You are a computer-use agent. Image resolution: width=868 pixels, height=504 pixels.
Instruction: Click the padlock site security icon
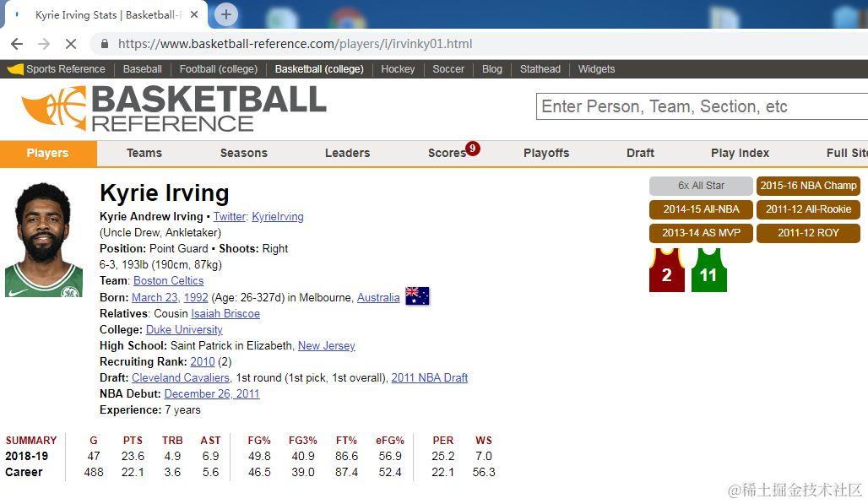[104, 44]
